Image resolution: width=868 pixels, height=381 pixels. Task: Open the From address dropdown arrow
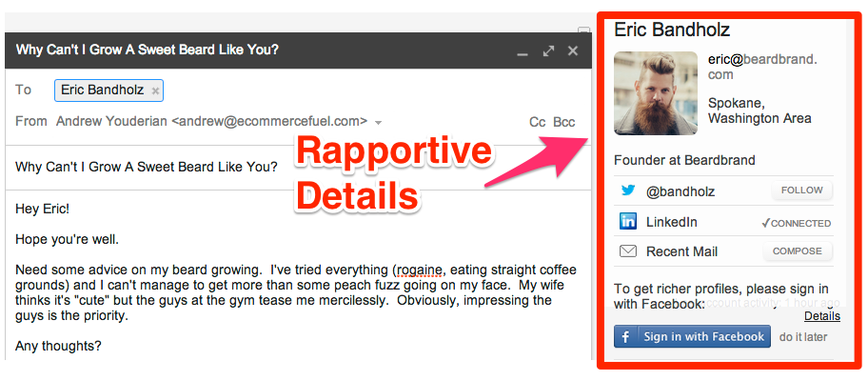(378, 123)
